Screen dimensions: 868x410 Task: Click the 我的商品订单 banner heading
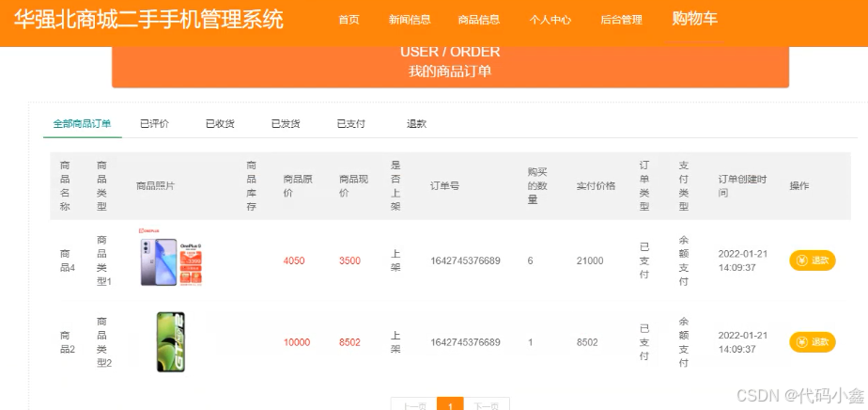point(450,71)
